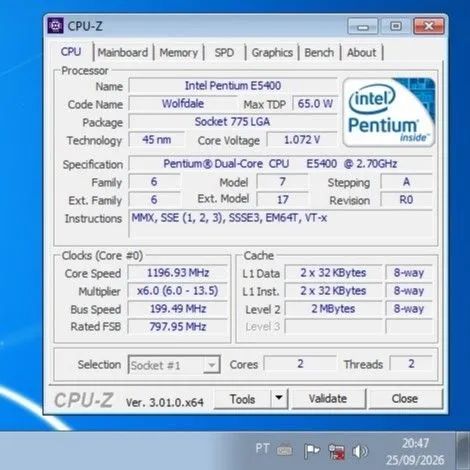Click the Model value 7
The width and height of the screenshot is (470, 470).
pyautogui.click(x=283, y=182)
